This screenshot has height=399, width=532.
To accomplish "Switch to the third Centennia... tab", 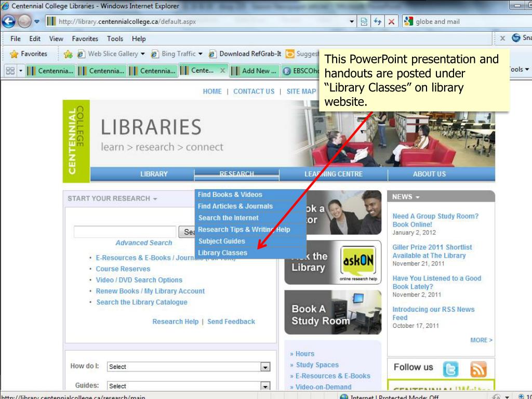I will tap(152, 71).
